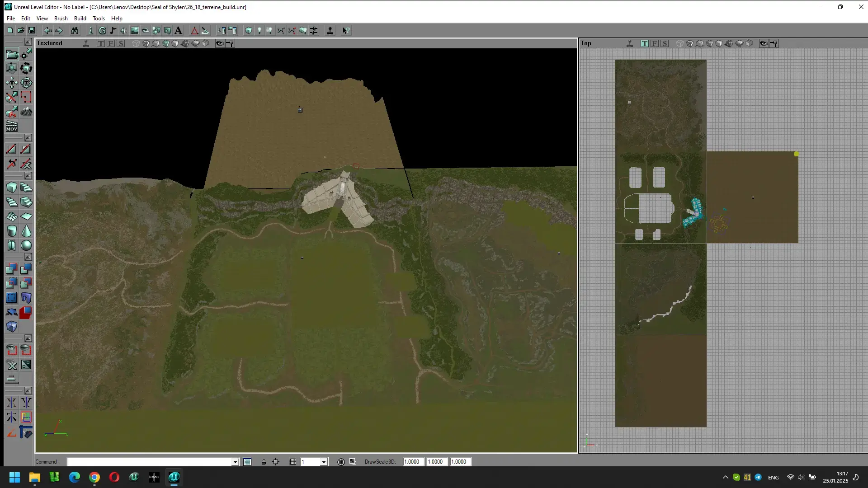The image size is (868, 488).
Task: Select the Terrain Editing tool
Action: 26,111
